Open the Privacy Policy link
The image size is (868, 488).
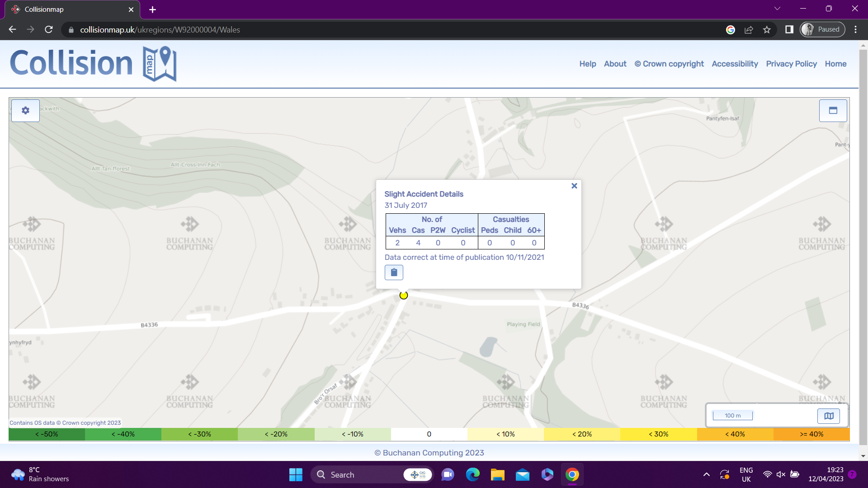point(791,64)
